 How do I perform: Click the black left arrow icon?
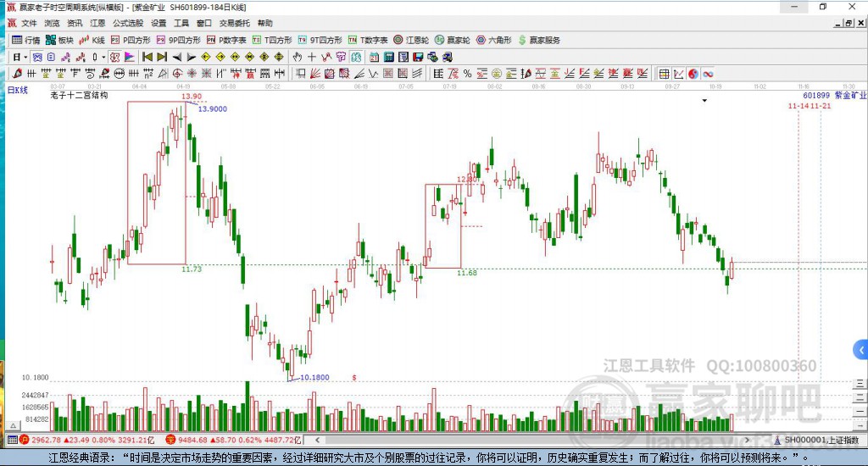coord(177,57)
